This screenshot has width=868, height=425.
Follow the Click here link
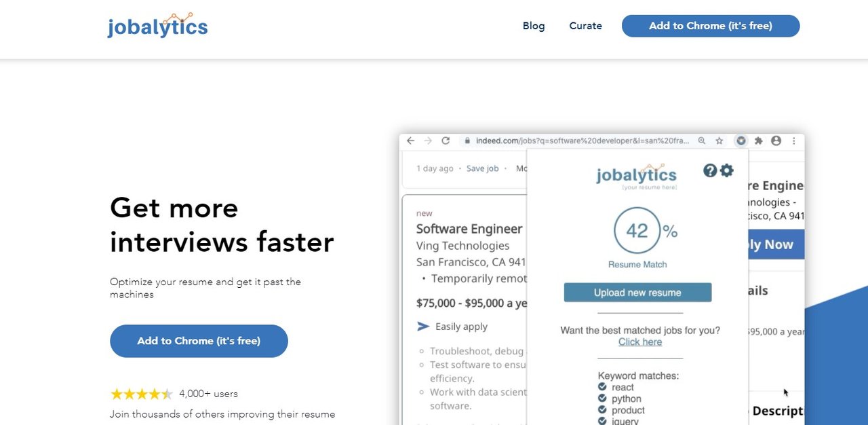click(x=640, y=342)
